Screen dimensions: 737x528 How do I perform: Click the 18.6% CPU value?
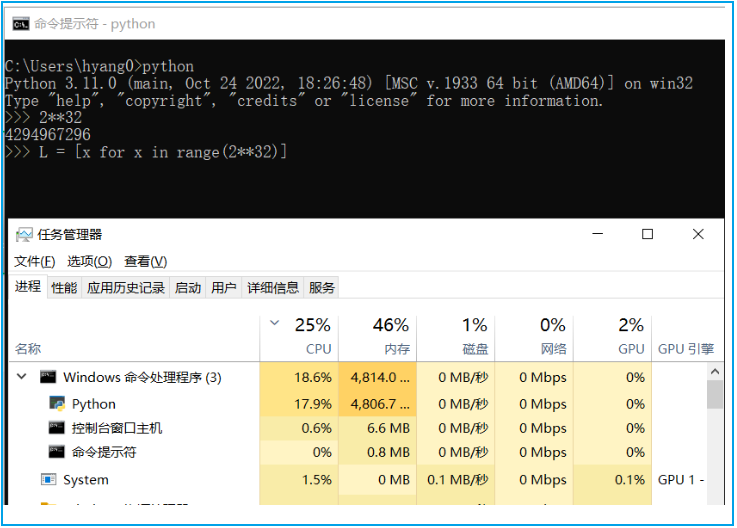313,377
